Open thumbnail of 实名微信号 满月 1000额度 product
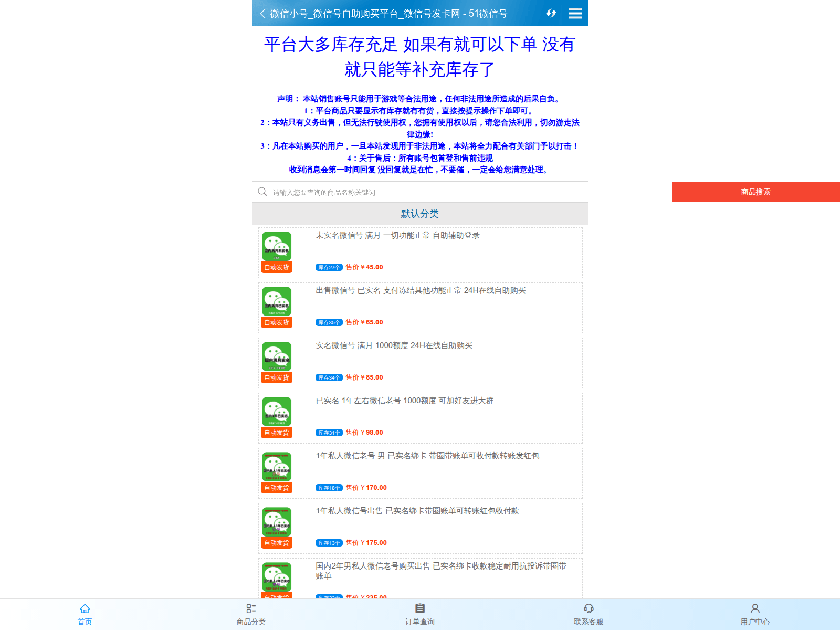This screenshot has width=840, height=630. tap(277, 356)
